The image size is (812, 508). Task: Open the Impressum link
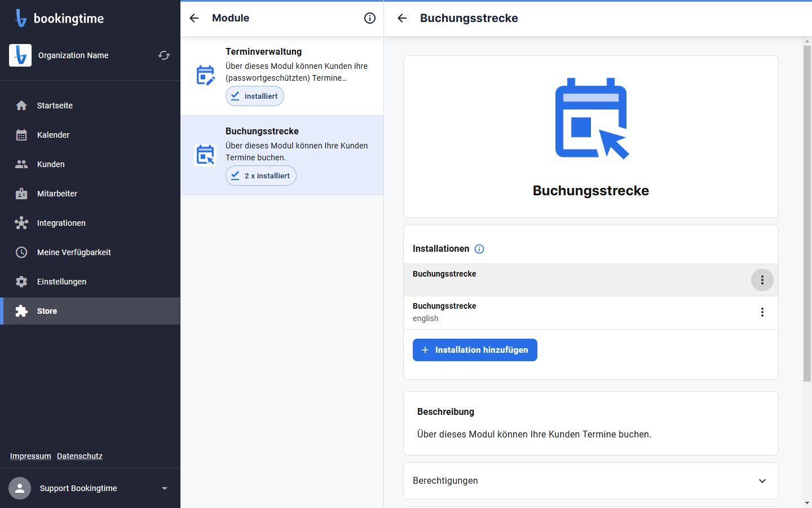pos(30,456)
